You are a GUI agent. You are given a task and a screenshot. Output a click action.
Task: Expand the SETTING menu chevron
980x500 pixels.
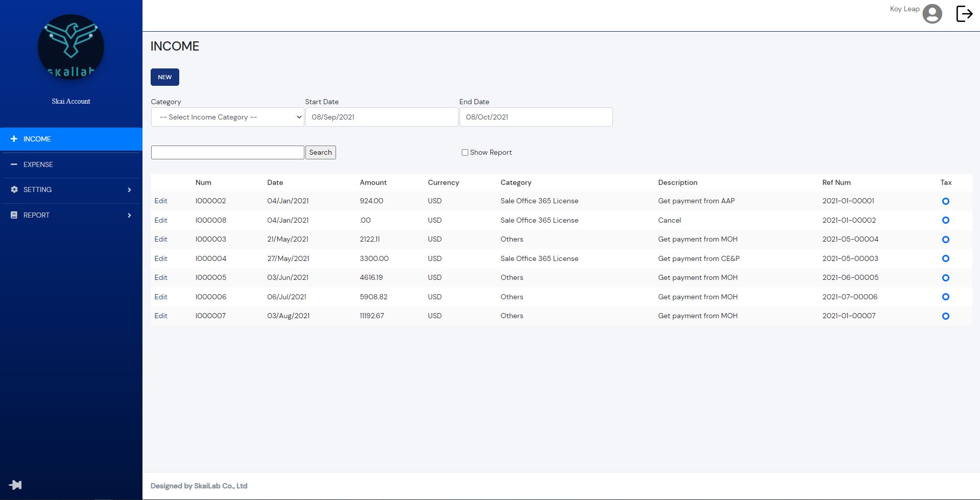(x=129, y=190)
